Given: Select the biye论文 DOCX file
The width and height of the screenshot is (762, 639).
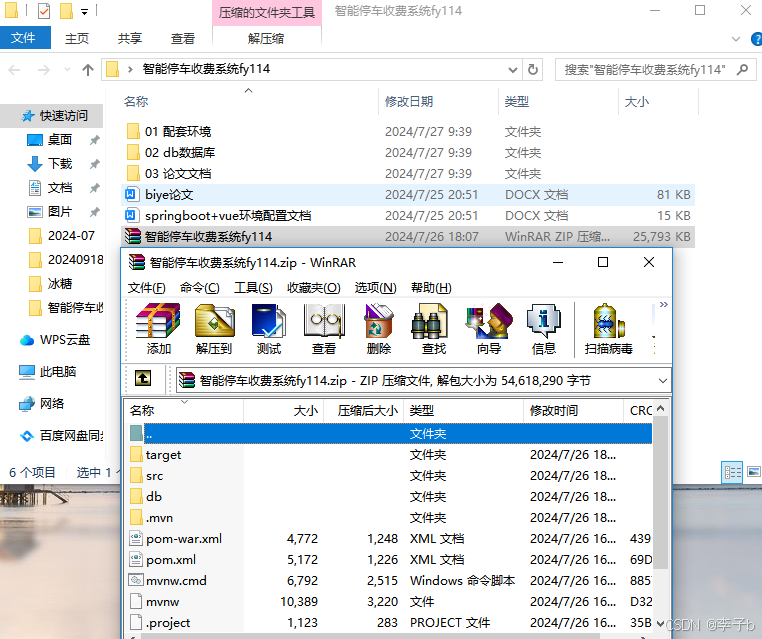Looking at the screenshot, I should 408,194.
